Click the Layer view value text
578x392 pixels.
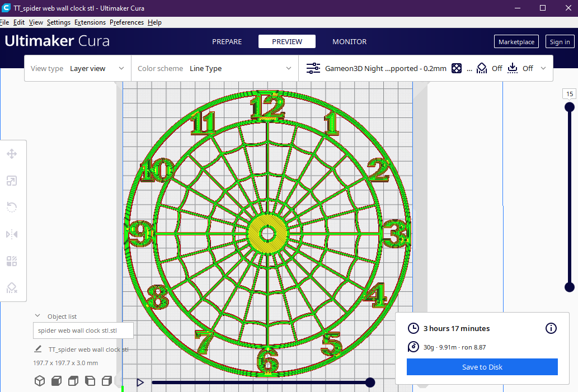pos(88,68)
